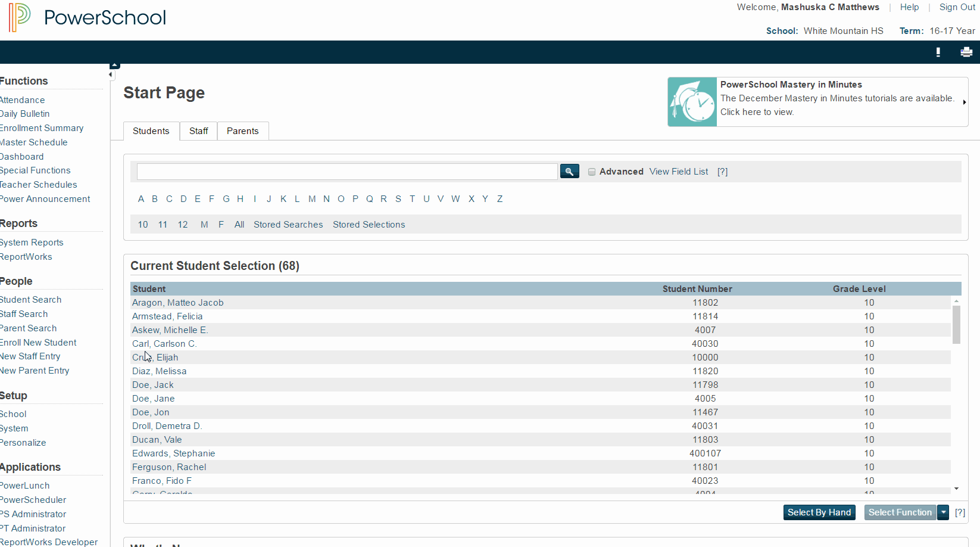Open Enroll New Student

click(38, 343)
